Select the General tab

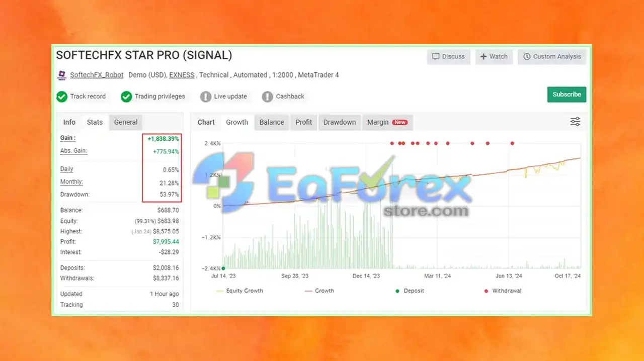126,122
